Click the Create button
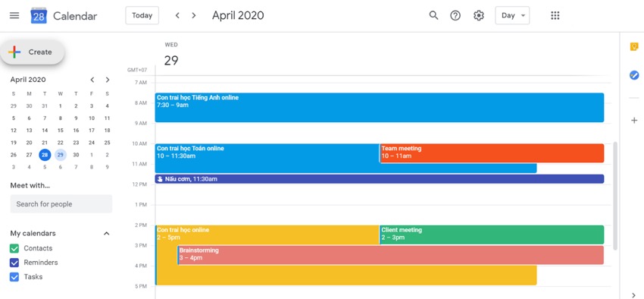 click(33, 52)
